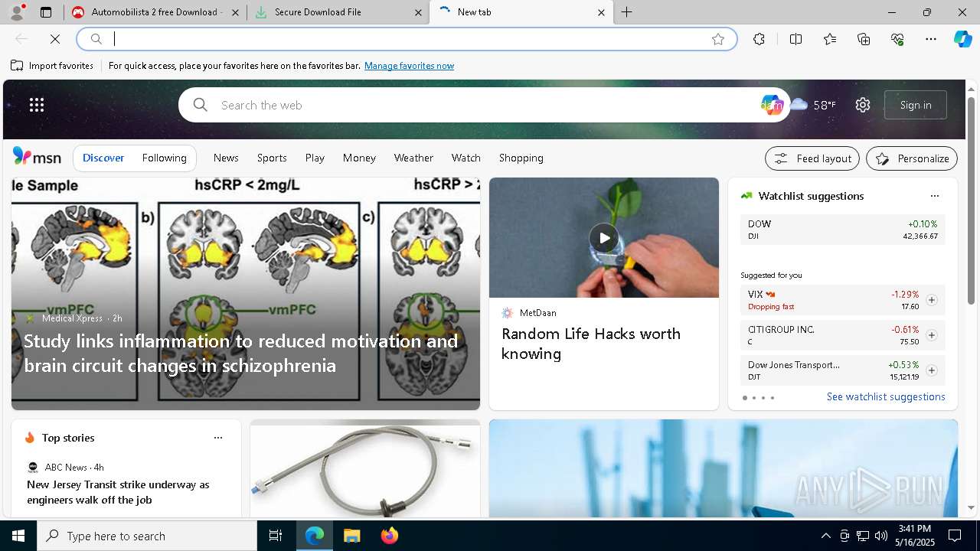Screen dimensions: 980x551
Task: Stop loading the page
Action: 55,39
